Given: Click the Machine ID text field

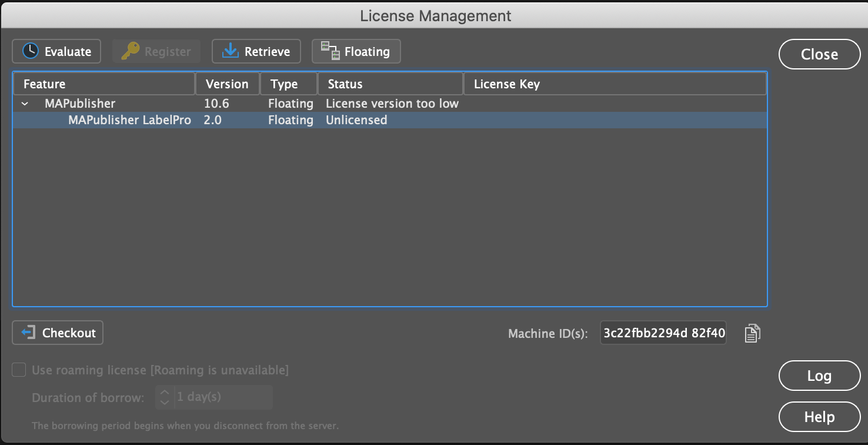Looking at the screenshot, I should [x=663, y=333].
